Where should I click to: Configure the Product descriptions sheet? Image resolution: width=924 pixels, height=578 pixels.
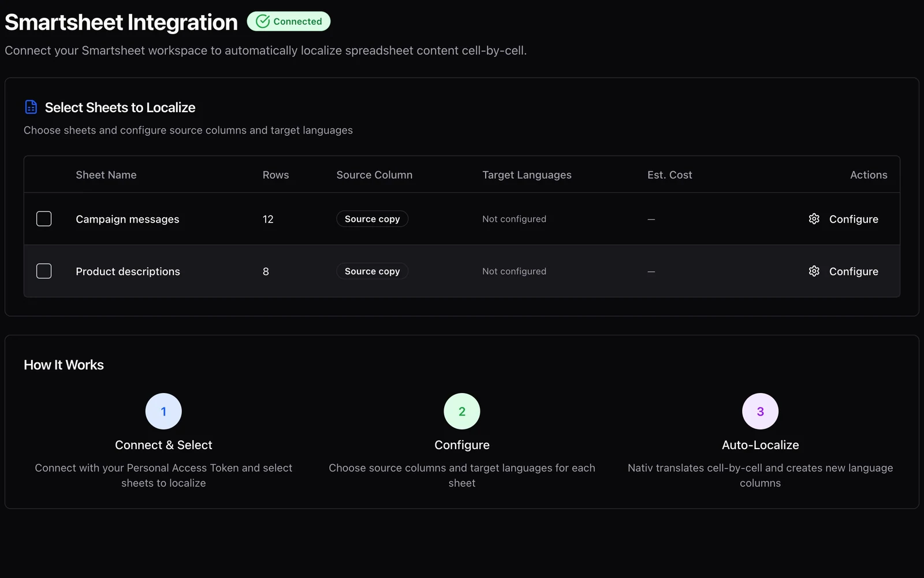844,271
